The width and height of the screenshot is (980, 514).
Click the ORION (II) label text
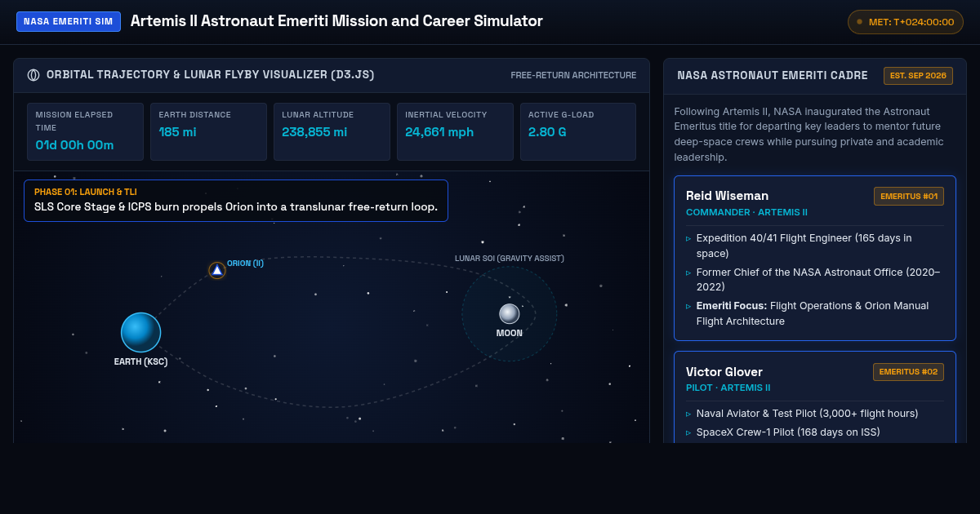(245, 264)
